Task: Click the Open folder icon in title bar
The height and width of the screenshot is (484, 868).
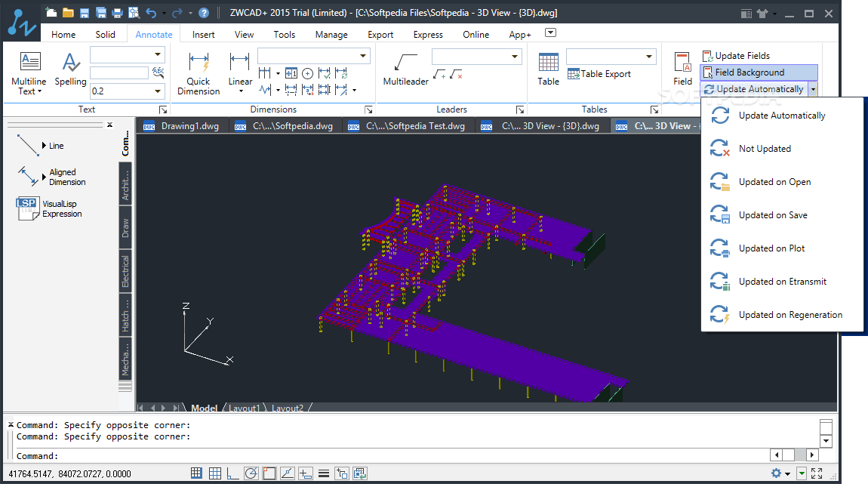Action: 68,13
